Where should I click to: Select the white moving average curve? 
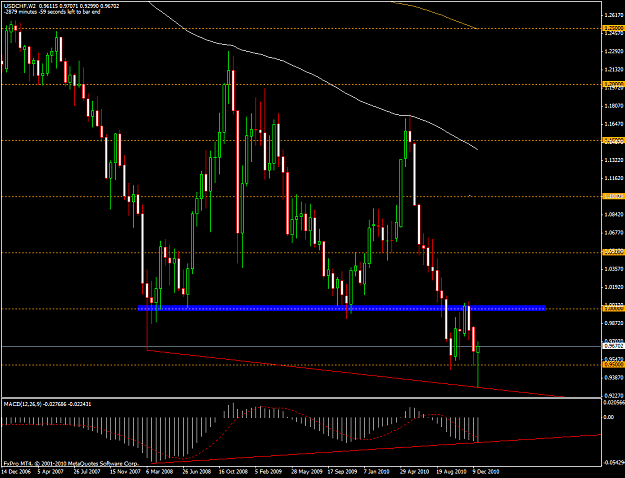pyautogui.click(x=313, y=76)
